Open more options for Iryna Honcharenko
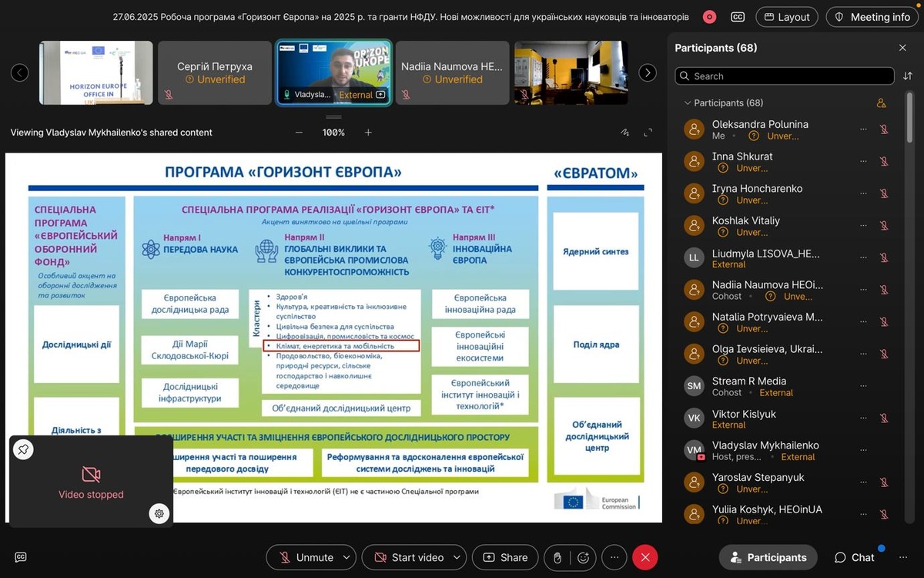This screenshot has width=924, height=578. point(864,193)
